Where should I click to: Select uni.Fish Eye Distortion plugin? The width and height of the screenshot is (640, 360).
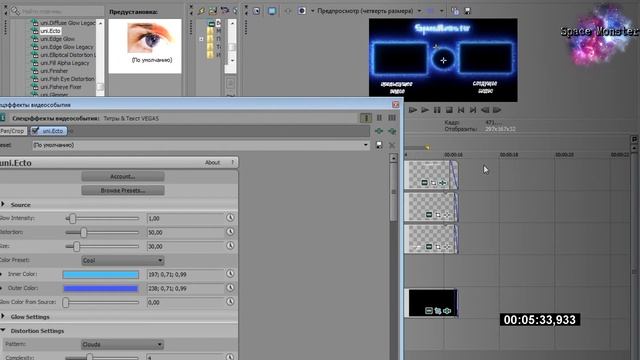coord(67,79)
